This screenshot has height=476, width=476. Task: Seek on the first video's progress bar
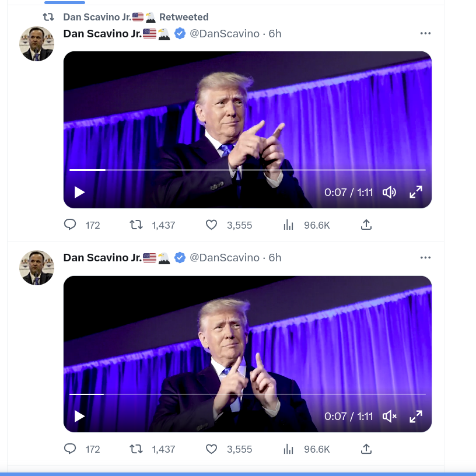(x=247, y=170)
